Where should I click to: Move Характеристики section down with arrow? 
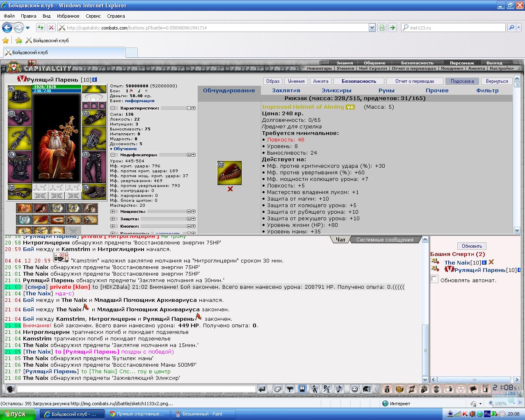pos(194,108)
